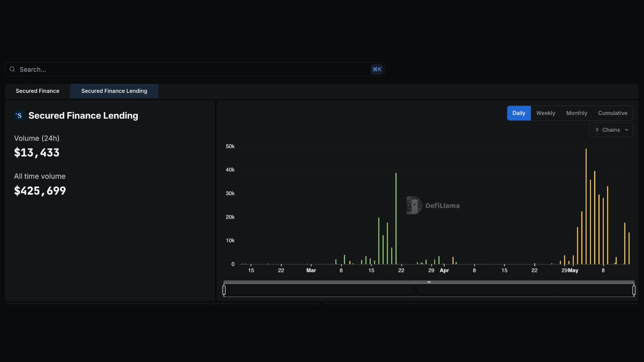Switch chart to Weekly view
This screenshot has width=644, height=362.
pos(546,113)
